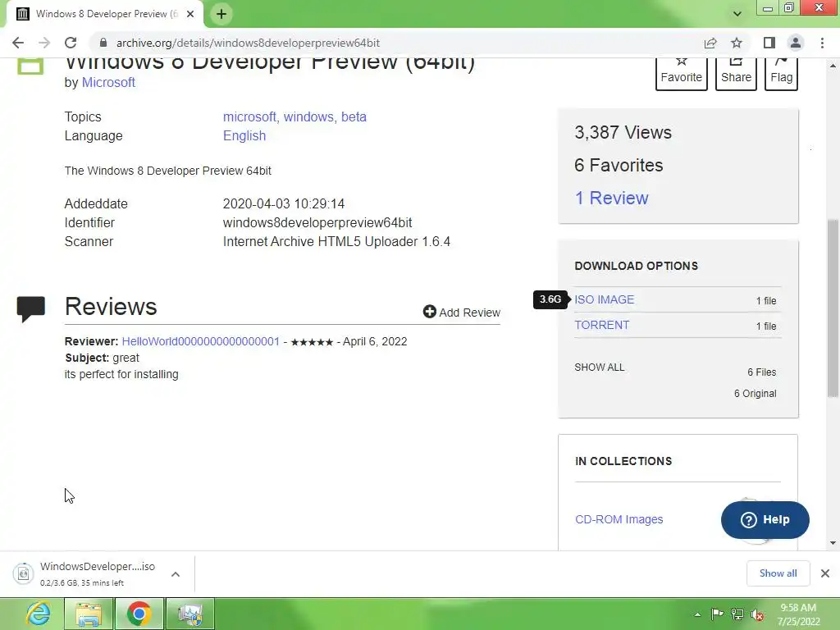Viewport: 840px width, 630px height.
Task: Open the CD-ROM Images collection
Action: click(x=619, y=519)
